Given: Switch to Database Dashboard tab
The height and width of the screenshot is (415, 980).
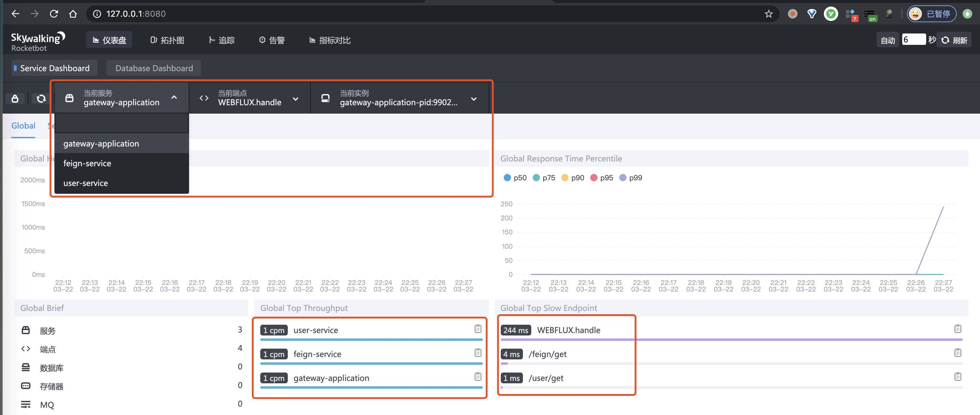Looking at the screenshot, I should tap(154, 68).
